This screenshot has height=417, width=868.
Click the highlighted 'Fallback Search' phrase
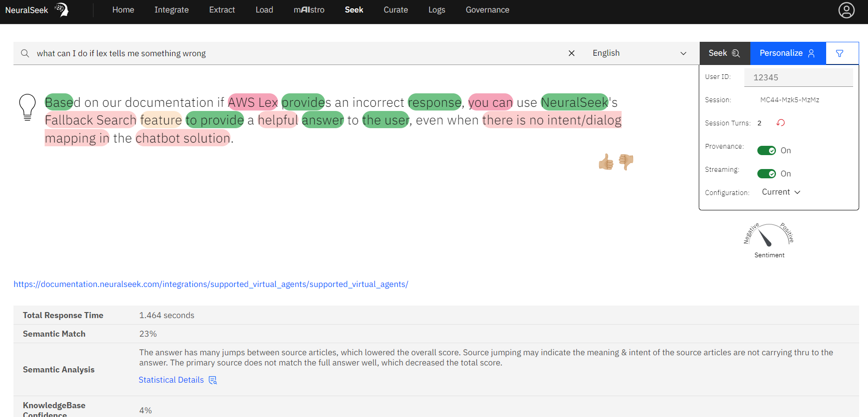tap(91, 120)
